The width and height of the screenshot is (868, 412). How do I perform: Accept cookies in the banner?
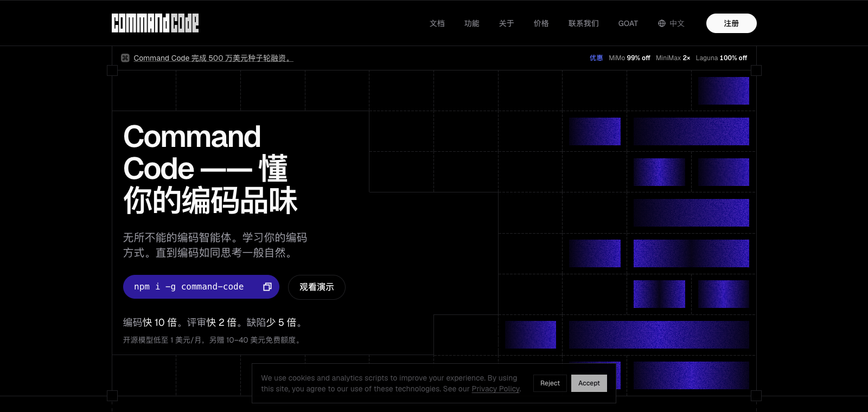(x=589, y=383)
